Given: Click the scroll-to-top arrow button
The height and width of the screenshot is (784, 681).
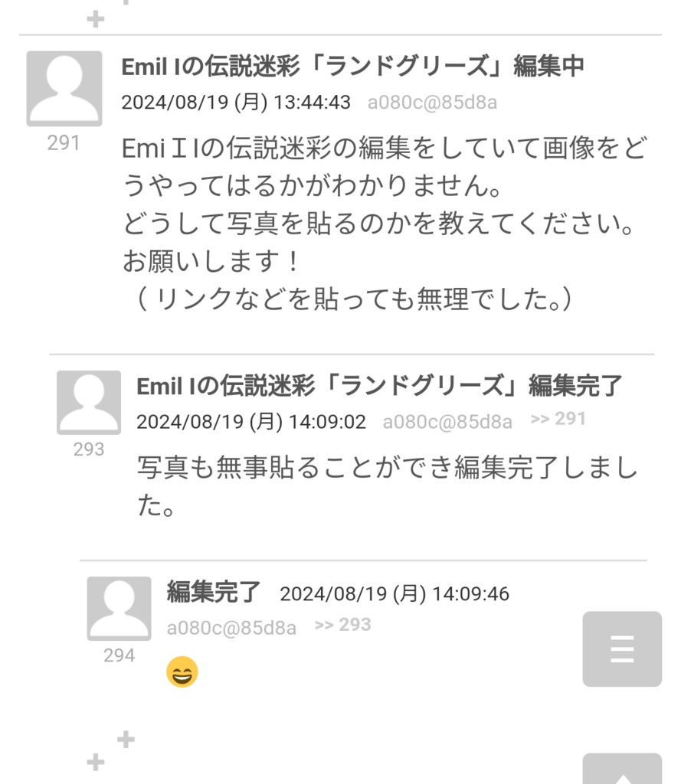Looking at the screenshot, I should [622, 769].
